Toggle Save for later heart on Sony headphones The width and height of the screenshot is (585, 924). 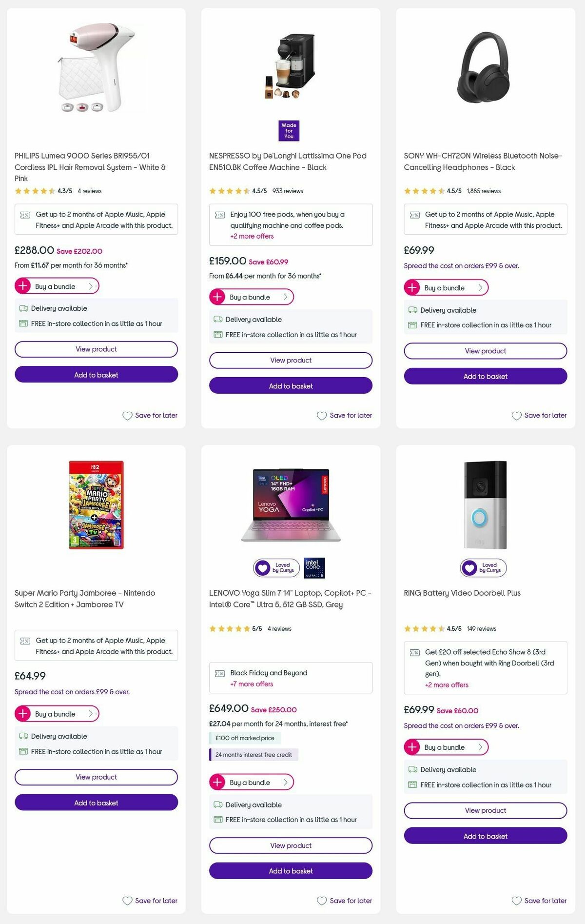[x=516, y=415]
